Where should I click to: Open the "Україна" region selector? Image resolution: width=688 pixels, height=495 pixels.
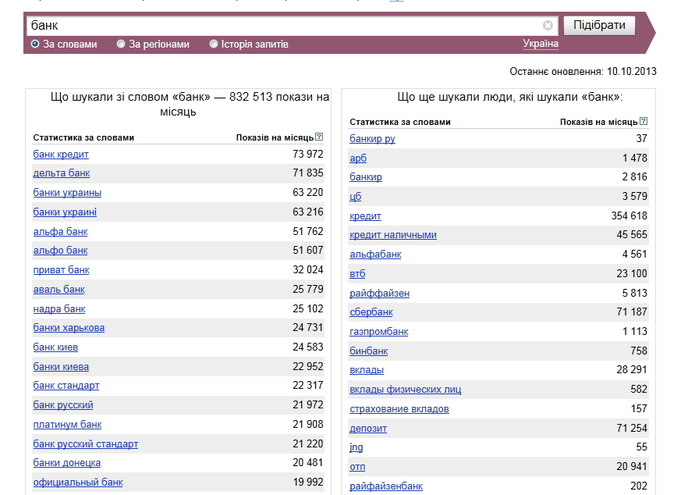540,43
